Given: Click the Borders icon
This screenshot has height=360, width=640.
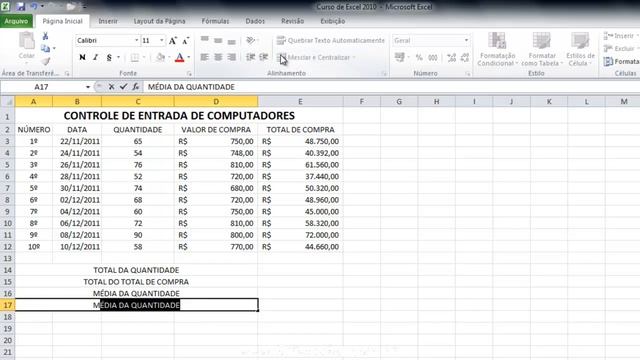Looking at the screenshot, I should [x=135, y=58].
